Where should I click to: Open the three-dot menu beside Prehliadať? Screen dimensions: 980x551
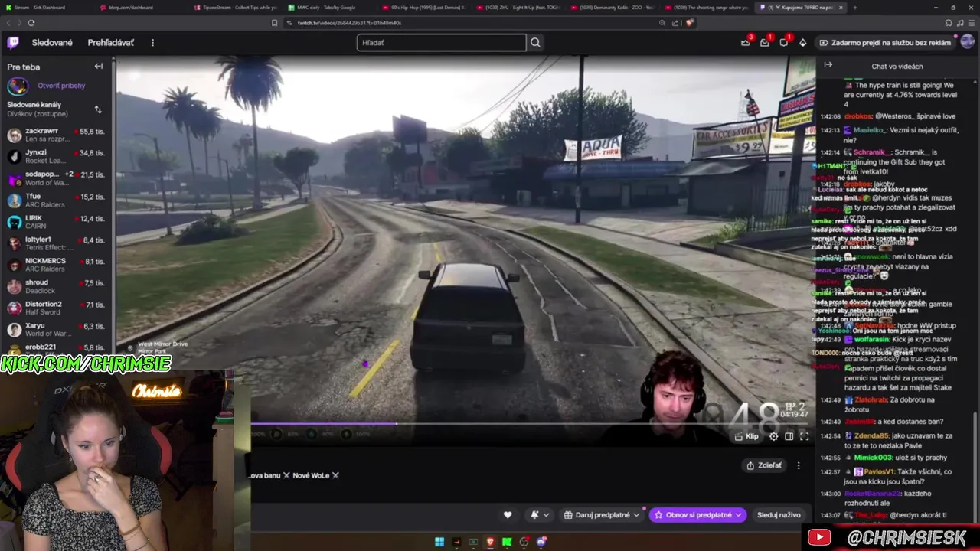click(x=152, y=42)
